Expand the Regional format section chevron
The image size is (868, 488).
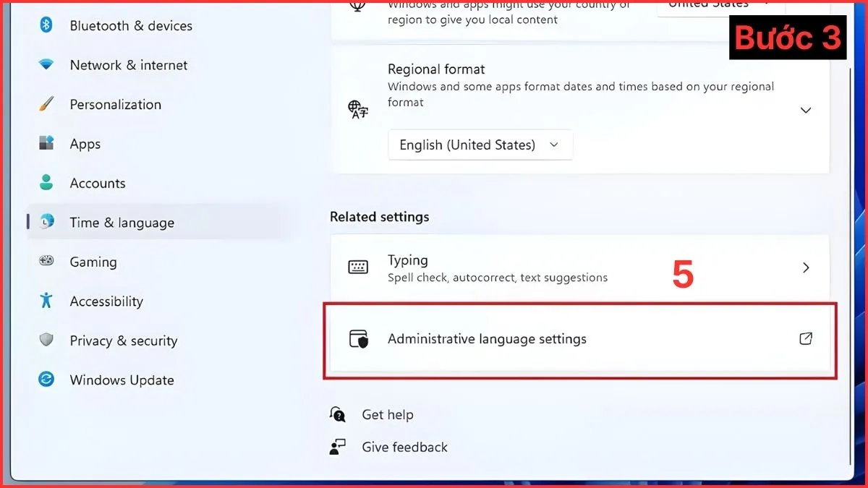pyautogui.click(x=806, y=110)
